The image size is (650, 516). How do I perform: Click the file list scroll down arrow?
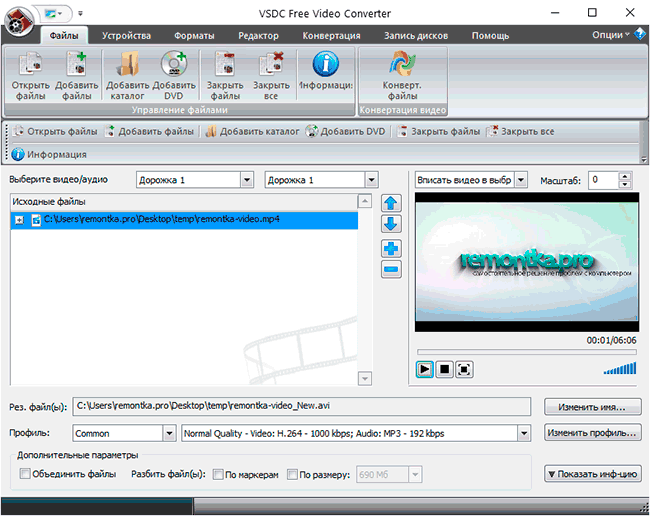364,378
